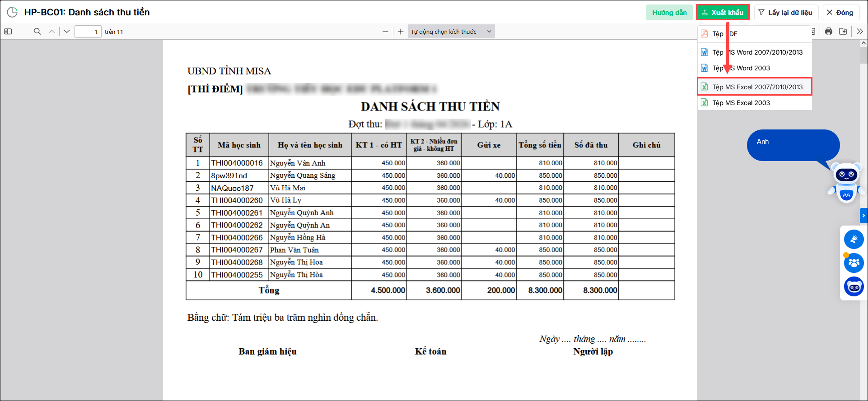Click student name 'Phan Văn Tuân'
This screenshot has height=401, width=868.
[x=294, y=250]
